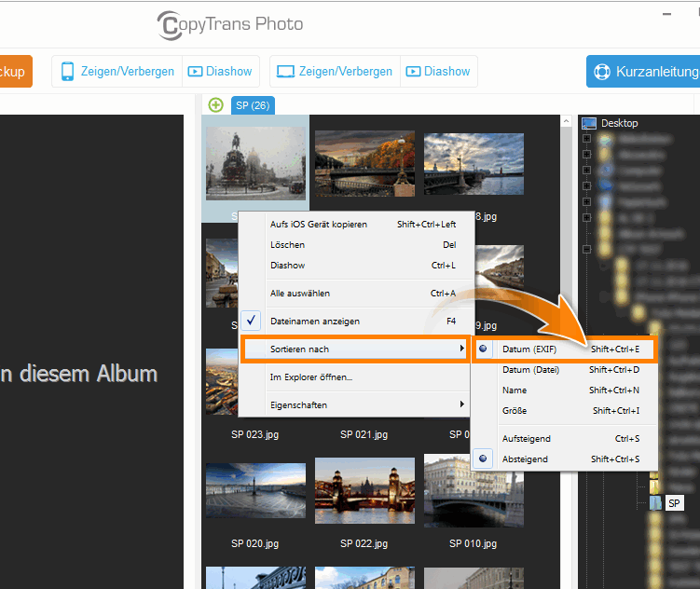700x589 pixels.
Task: Click the scroll-up arrow of photo grid
Action: [x=566, y=121]
